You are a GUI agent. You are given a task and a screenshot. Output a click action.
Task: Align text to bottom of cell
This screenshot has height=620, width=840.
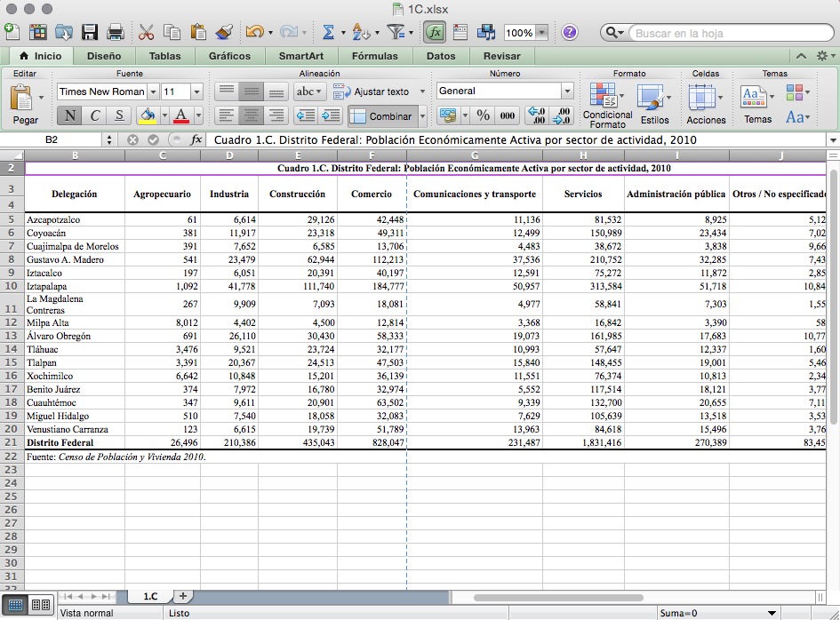pyautogui.click(x=276, y=91)
